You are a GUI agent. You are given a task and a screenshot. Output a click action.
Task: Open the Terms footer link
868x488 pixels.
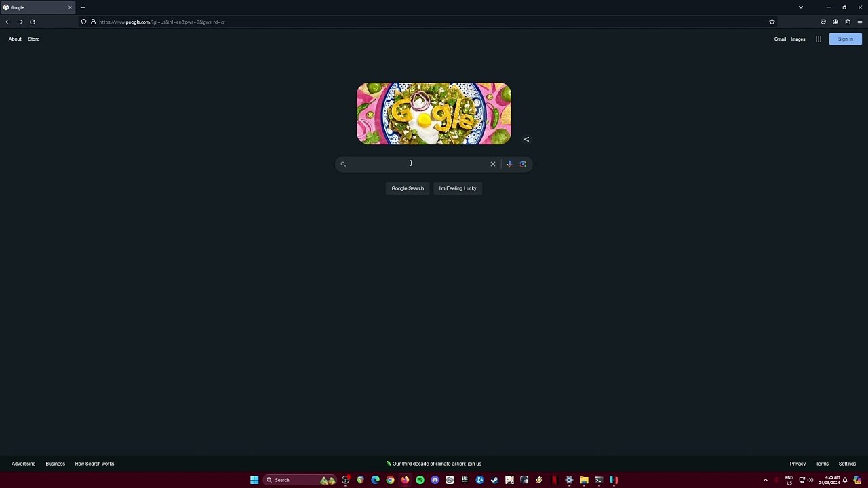click(822, 464)
